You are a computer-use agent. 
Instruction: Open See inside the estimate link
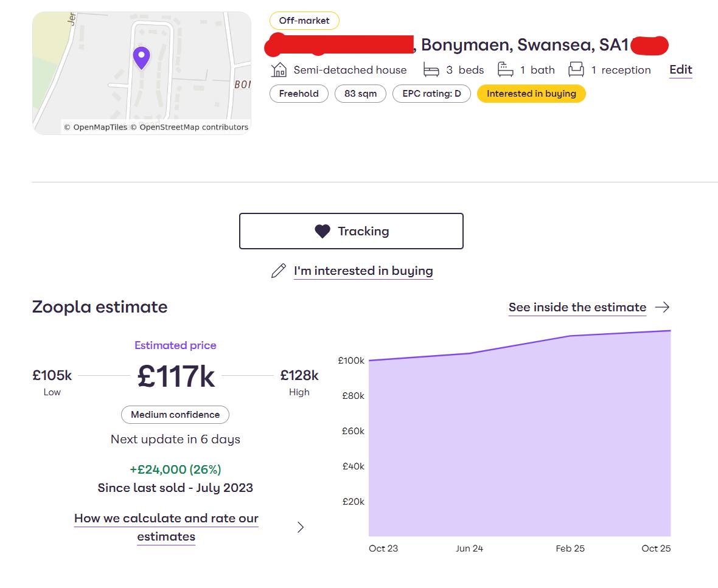click(577, 307)
